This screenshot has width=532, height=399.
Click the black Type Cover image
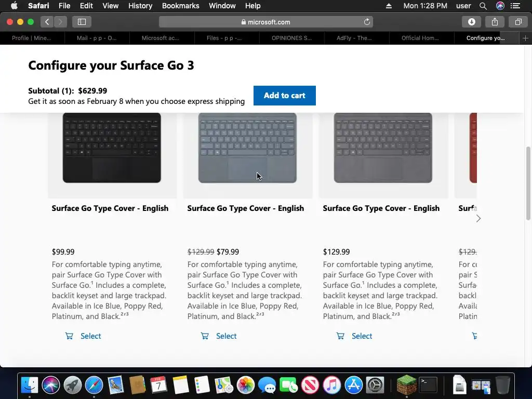112,148
